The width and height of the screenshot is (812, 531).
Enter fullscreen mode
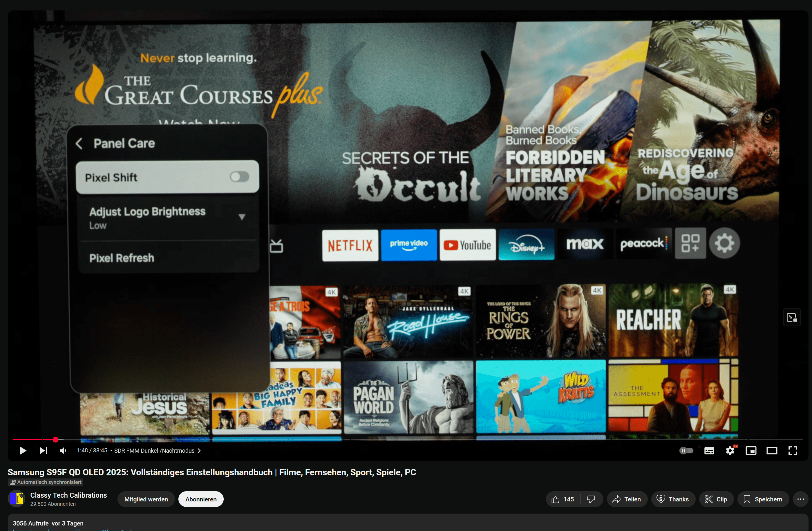(793, 451)
